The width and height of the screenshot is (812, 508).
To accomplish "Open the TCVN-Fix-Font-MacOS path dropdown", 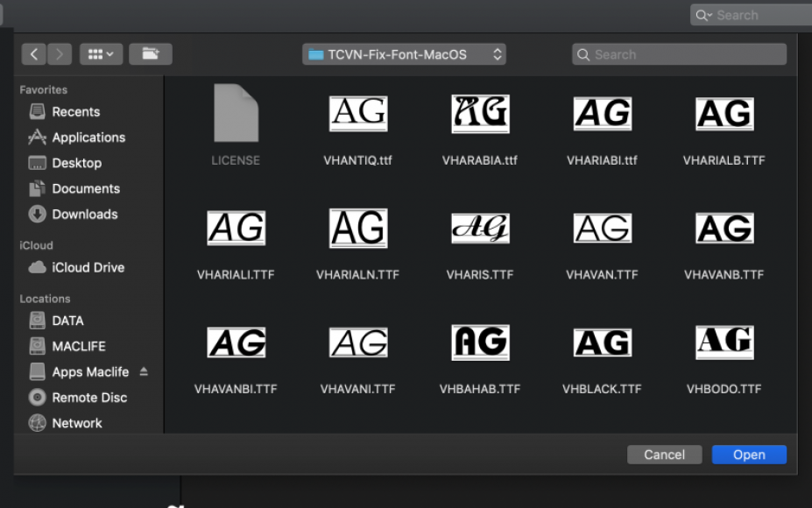I will click(x=404, y=54).
